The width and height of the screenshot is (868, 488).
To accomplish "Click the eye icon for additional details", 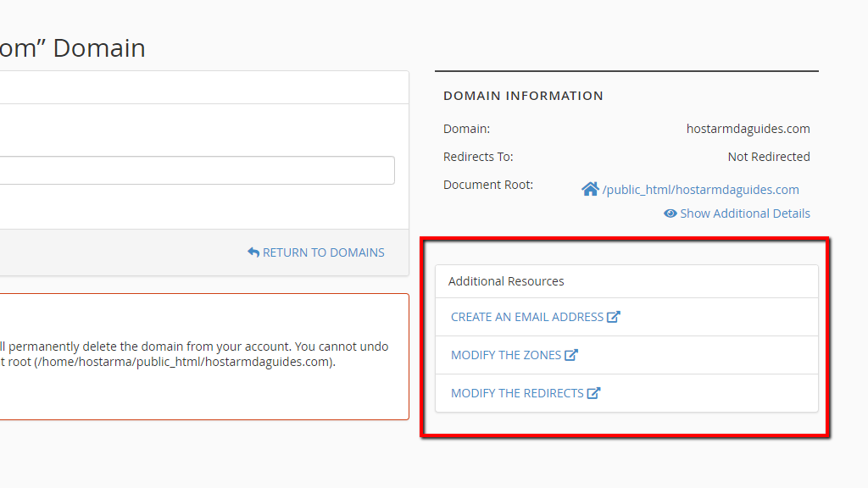I will 670,213.
